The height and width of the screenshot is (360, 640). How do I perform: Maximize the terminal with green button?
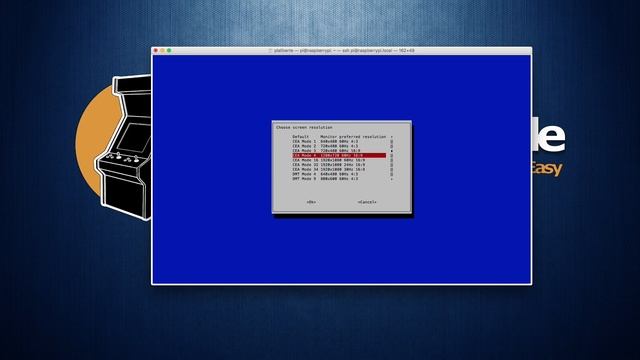[x=169, y=51]
